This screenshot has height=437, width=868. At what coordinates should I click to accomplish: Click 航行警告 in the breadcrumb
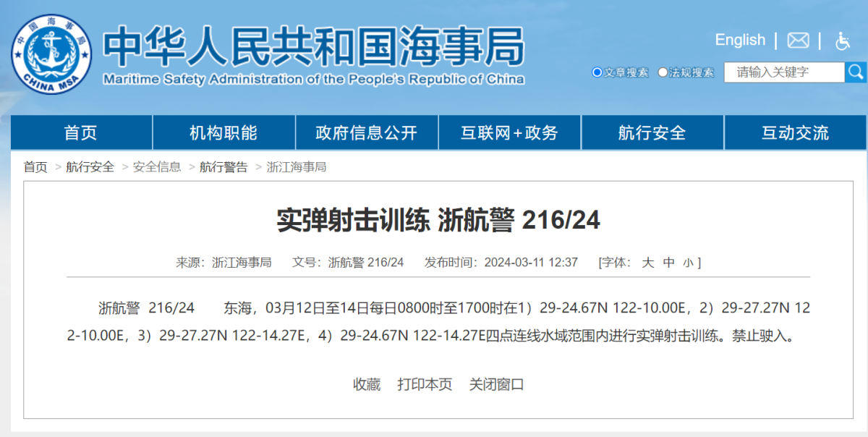point(224,167)
